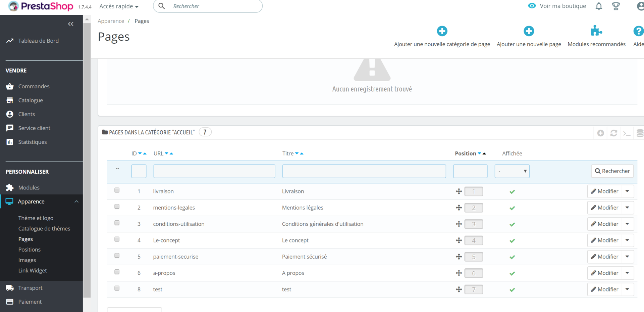Click move handle for test row
This screenshot has width=644, height=312.
(x=459, y=289)
